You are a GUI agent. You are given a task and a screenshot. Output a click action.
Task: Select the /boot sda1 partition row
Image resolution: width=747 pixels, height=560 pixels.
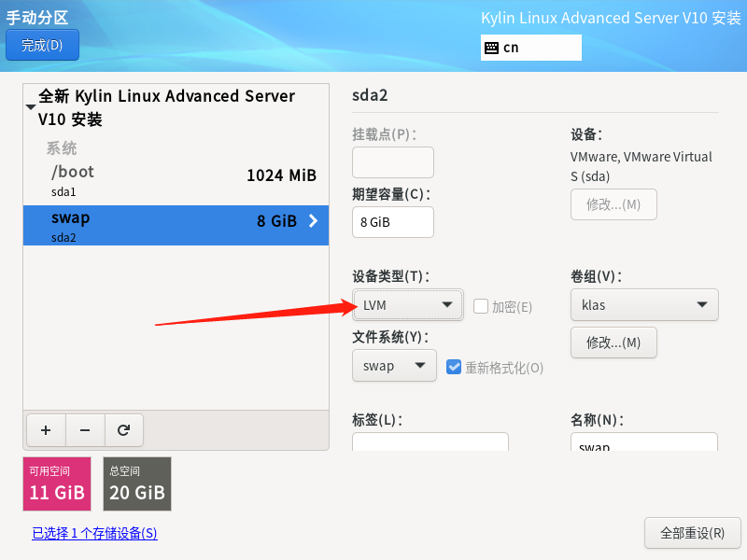pos(176,181)
